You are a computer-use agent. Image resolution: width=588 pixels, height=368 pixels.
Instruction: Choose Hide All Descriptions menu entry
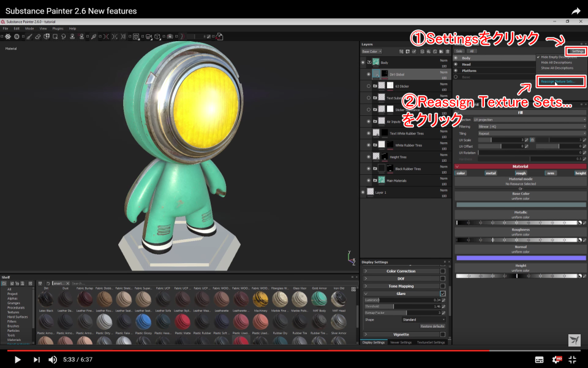pyautogui.click(x=557, y=63)
